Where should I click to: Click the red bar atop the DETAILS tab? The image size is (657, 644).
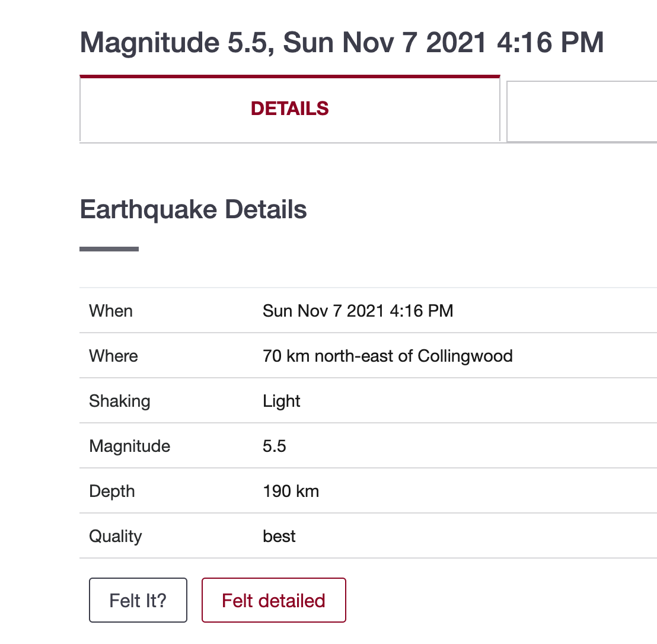[x=290, y=76]
